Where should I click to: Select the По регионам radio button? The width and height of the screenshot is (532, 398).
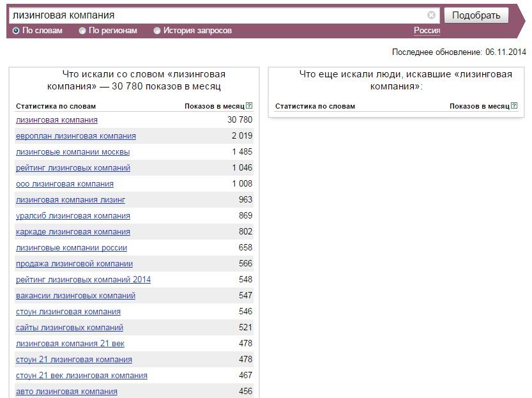[82, 31]
